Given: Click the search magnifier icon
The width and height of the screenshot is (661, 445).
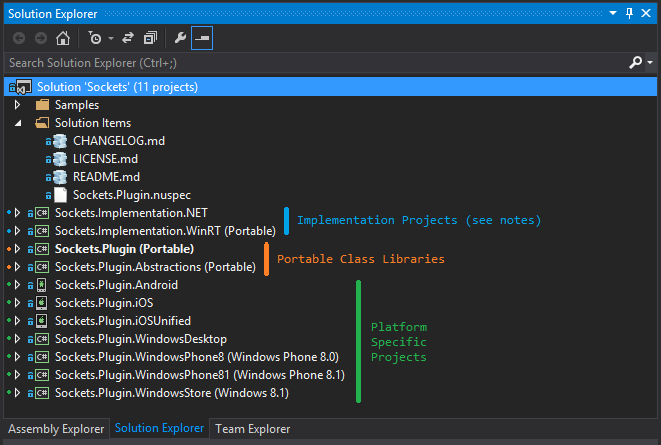Looking at the screenshot, I should [635, 63].
